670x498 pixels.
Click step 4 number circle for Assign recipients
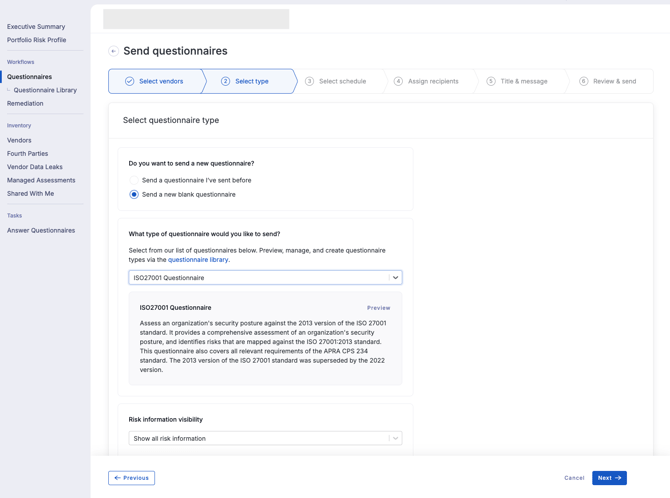[x=398, y=81]
